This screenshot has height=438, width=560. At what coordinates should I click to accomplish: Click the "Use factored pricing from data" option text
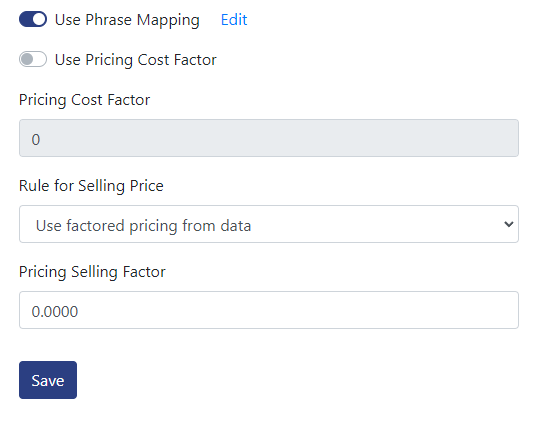click(x=143, y=226)
